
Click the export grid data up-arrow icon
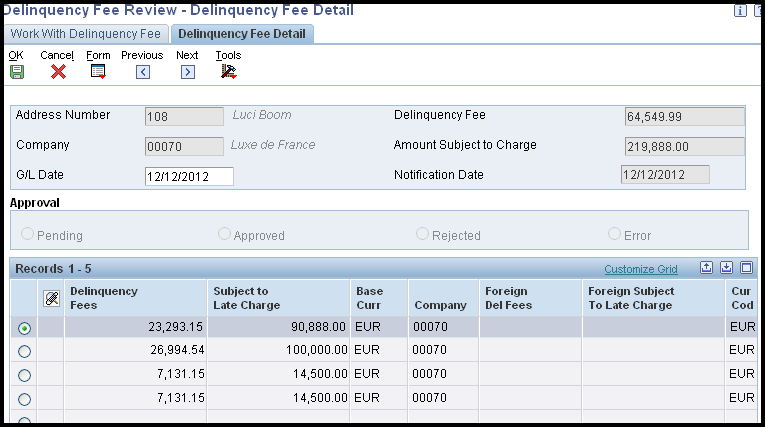pyautogui.click(x=706, y=267)
